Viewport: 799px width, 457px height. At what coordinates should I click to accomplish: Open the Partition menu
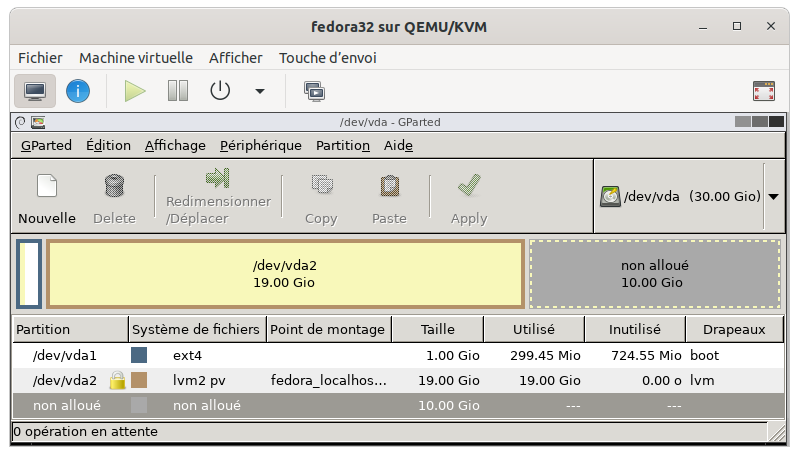[343, 146]
